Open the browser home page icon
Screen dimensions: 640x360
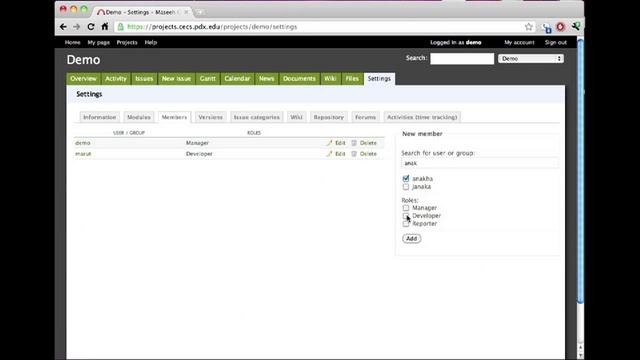(x=105, y=27)
